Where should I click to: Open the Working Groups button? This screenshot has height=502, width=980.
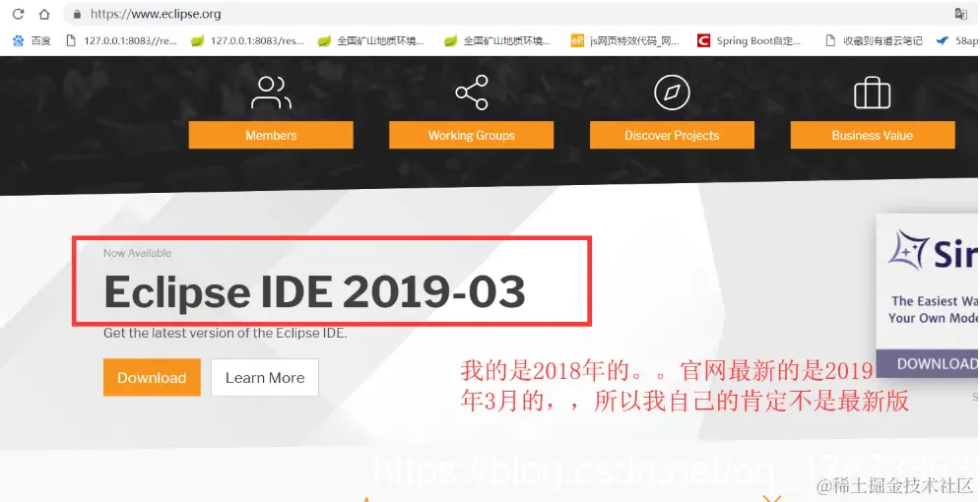click(x=471, y=135)
